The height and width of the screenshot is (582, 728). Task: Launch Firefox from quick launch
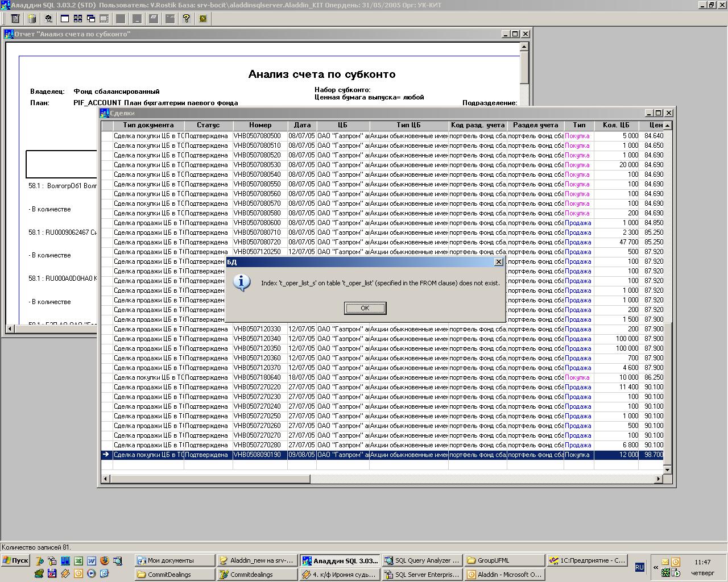point(104,561)
